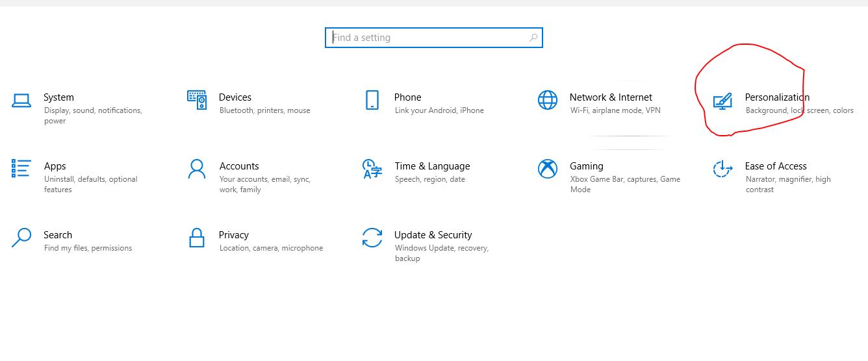
Task: Click 'Wi-Fi, airplane mode, VPN' text
Action: pos(615,110)
